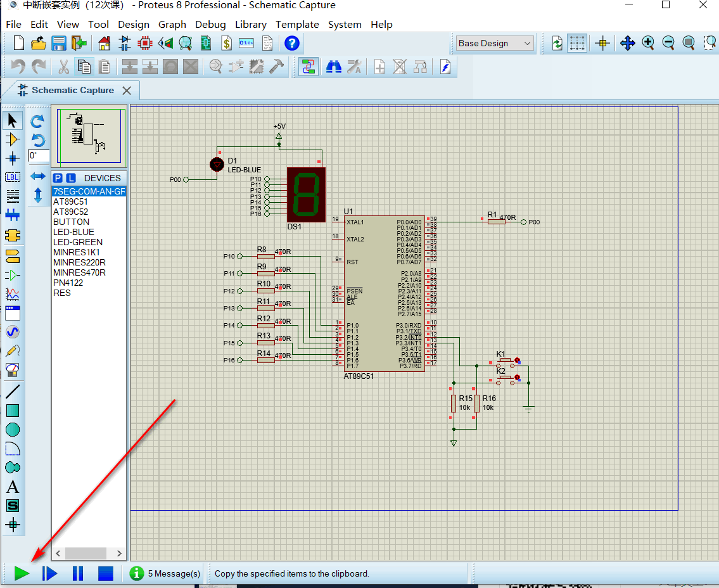Click the Copy to clipboard icon
The image size is (719, 588).
pos(84,67)
